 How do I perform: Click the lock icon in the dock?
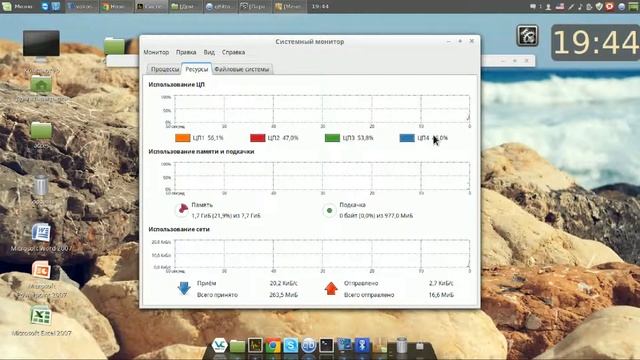pyautogui.click(x=420, y=346)
